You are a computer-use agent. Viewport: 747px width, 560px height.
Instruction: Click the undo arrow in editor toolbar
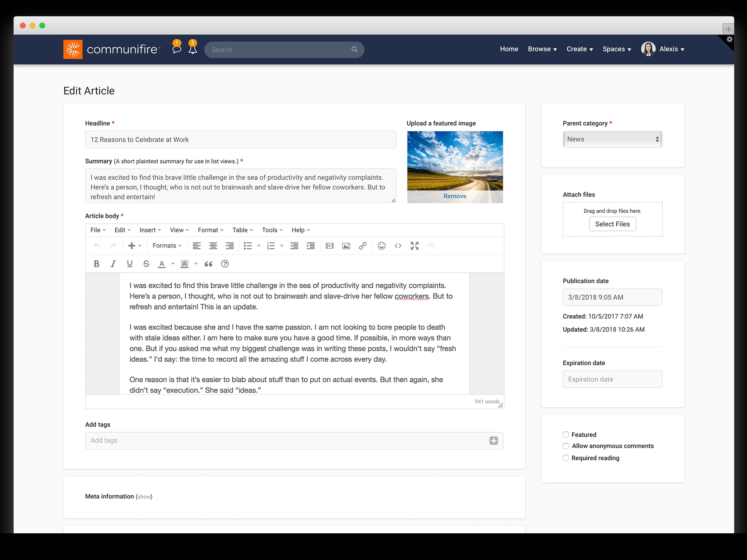point(97,246)
